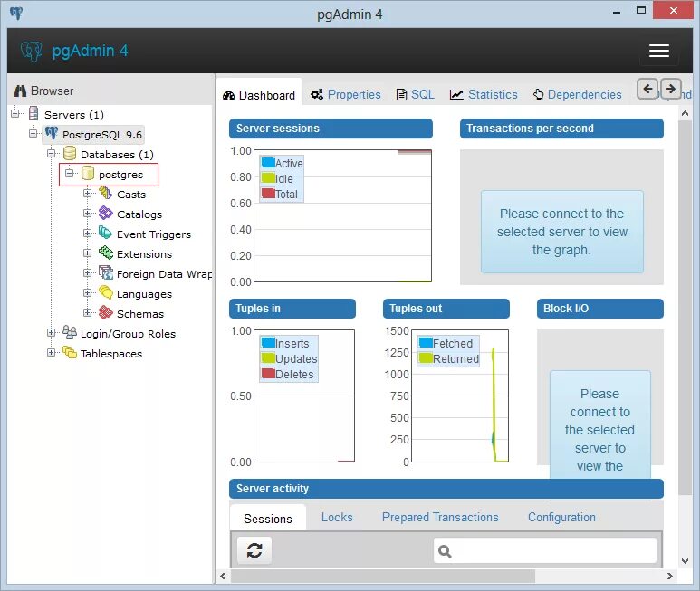Screen dimensions: 700x591
Task: Click the Casts node icon
Action: (x=105, y=194)
